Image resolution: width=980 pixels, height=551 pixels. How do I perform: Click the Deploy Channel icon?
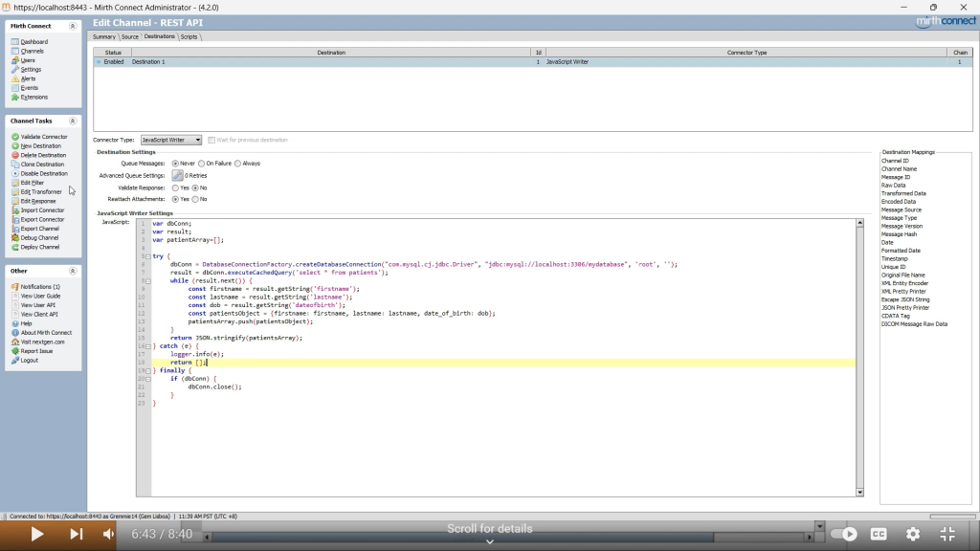[15, 248]
